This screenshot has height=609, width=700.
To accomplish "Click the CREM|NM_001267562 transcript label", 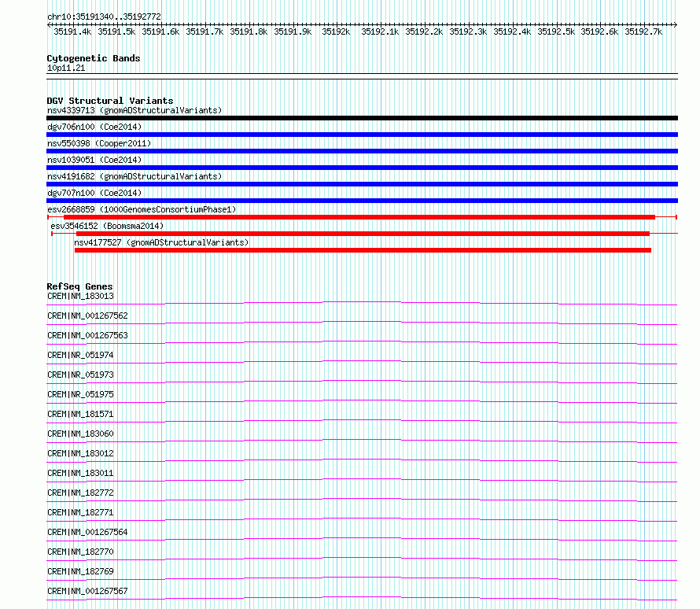I will 87,316.
